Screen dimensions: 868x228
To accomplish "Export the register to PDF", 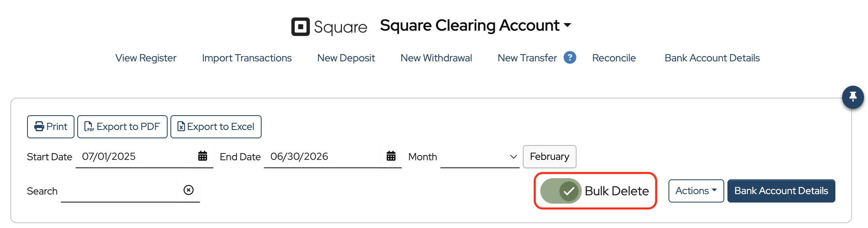I will [x=122, y=127].
